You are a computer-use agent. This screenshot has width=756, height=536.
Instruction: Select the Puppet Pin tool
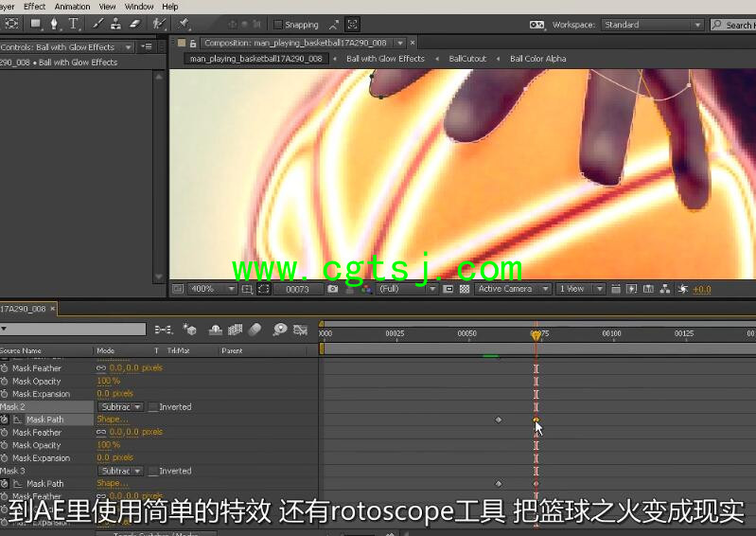point(184,24)
